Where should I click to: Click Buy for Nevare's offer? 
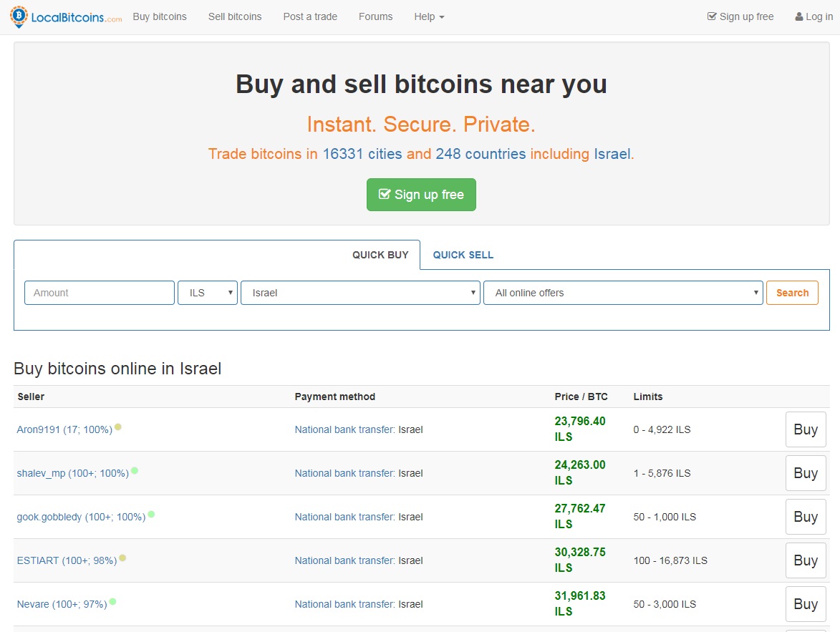806,604
